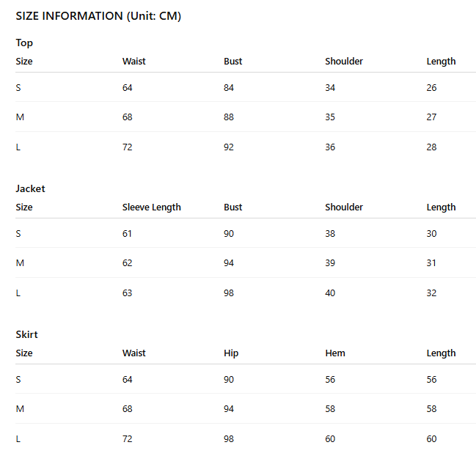Click the SIZE INFORMATION (Unit: CM) heading
Screen dimensions: 476x467
pyautogui.click(x=98, y=16)
